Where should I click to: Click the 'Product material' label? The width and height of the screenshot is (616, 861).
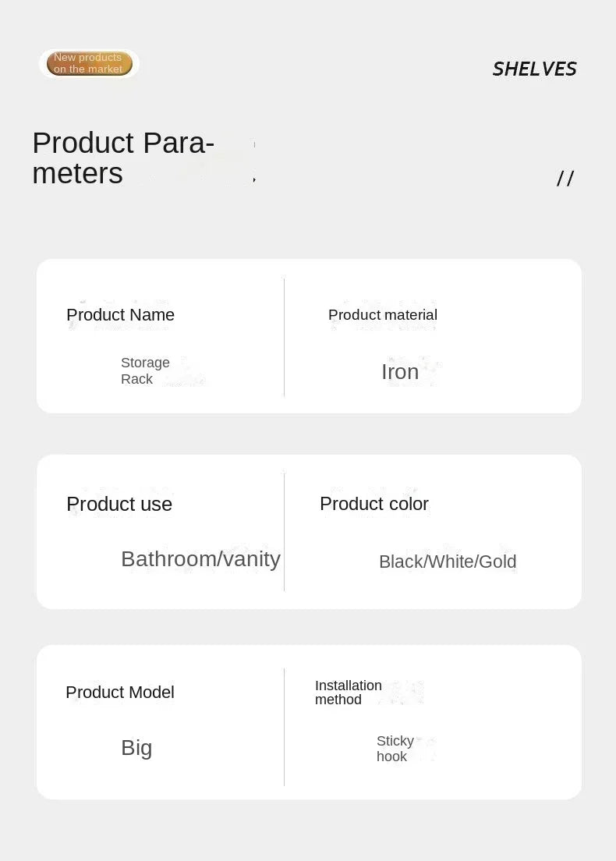[x=382, y=315]
